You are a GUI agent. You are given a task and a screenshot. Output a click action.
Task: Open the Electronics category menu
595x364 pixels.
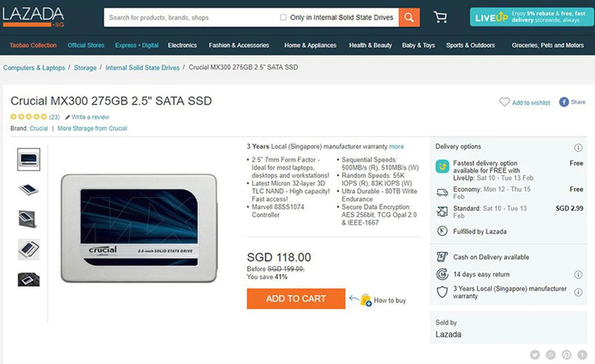(x=182, y=45)
